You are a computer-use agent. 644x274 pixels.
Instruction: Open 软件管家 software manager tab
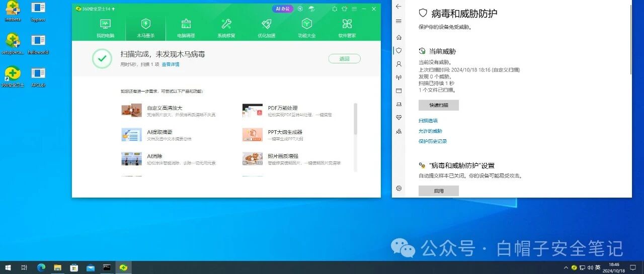coord(347,28)
